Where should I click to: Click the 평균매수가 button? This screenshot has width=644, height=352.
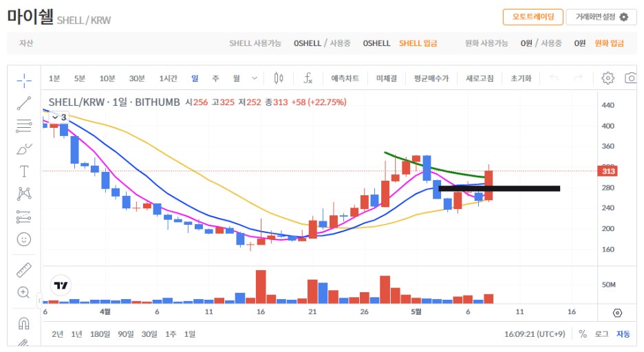click(x=431, y=78)
